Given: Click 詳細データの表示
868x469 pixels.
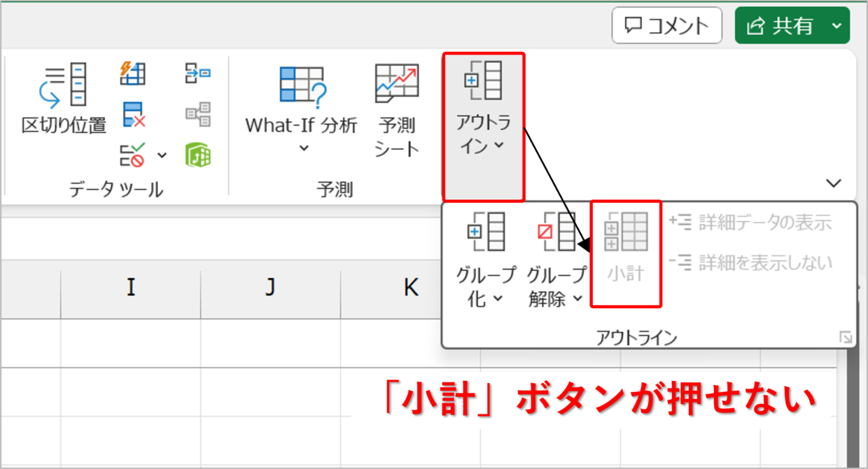Looking at the screenshot, I should pyautogui.click(x=750, y=223).
